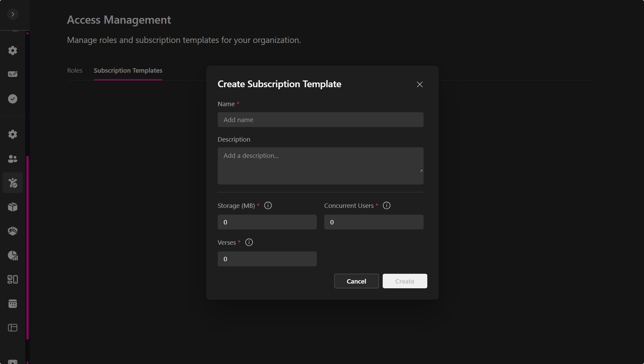The image size is (644, 364).
Task: Click the Cancel button in dialog
Action: click(x=356, y=281)
